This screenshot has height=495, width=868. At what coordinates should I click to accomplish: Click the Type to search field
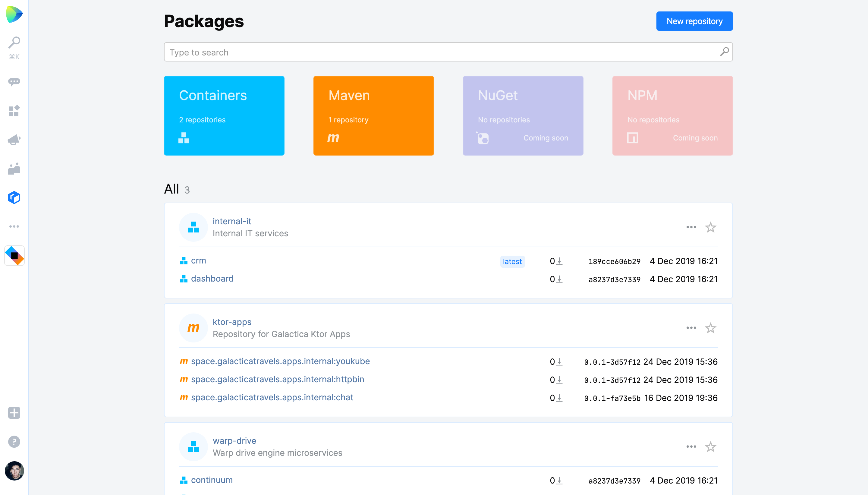448,52
